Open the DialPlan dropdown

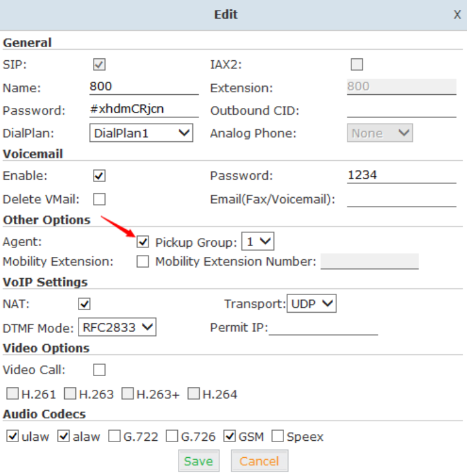click(x=141, y=133)
